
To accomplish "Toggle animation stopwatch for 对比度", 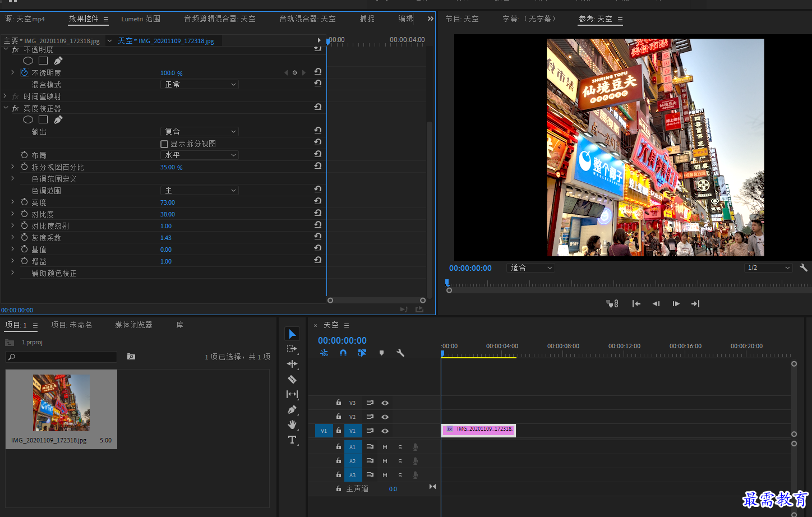I will [24, 214].
